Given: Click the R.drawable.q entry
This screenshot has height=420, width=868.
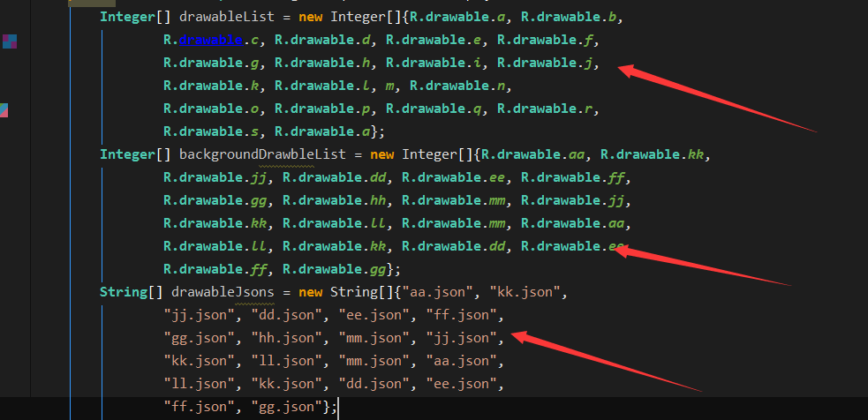Looking at the screenshot, I should tap(434, 109).
